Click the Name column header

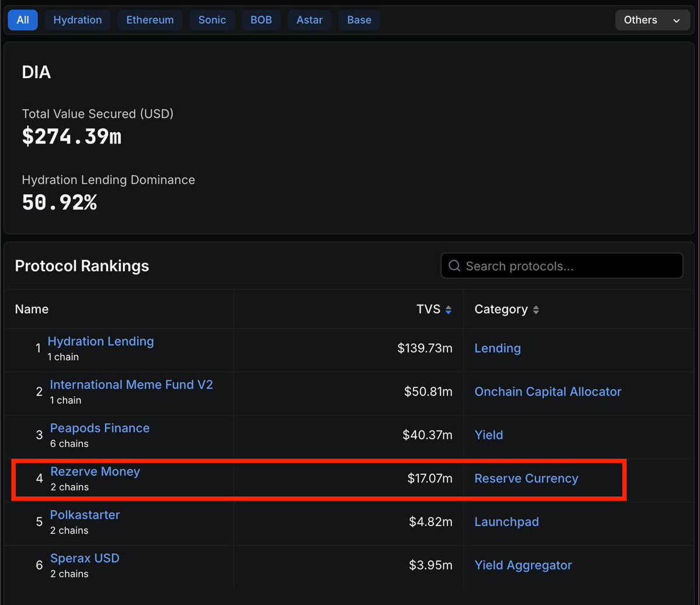[x=32, y=309]
